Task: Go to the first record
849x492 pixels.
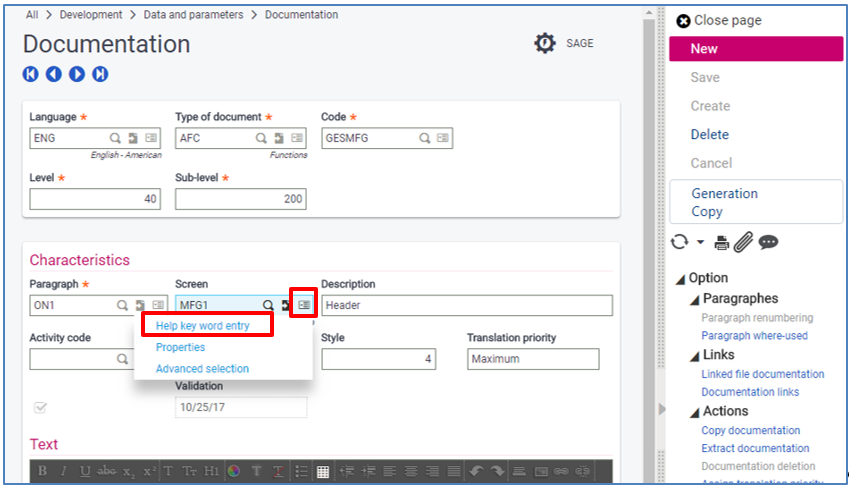Action: pyautogui.click(x=31, y=74)
